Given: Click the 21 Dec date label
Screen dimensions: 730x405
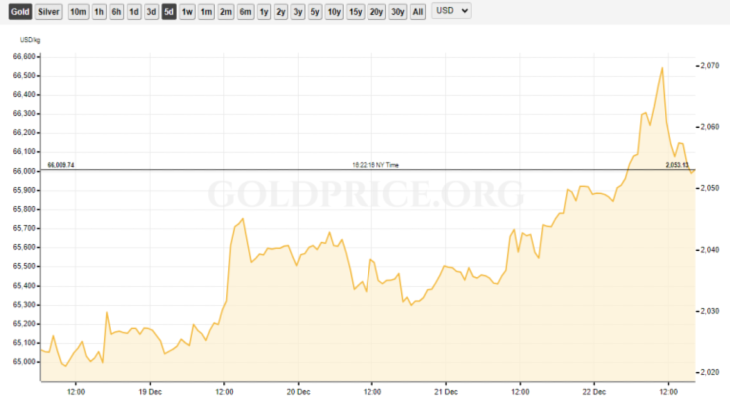Looking at the screenshot, I should tap(446, 392).
